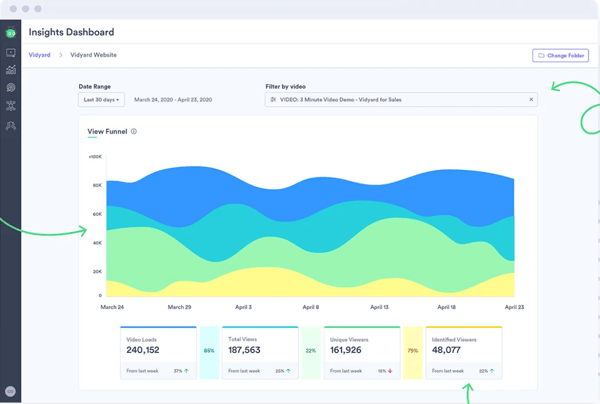Go to Vidyard breadcrumb link
Image resolution: width=600 pixels, height=404 pixels.
pos(39,55)
